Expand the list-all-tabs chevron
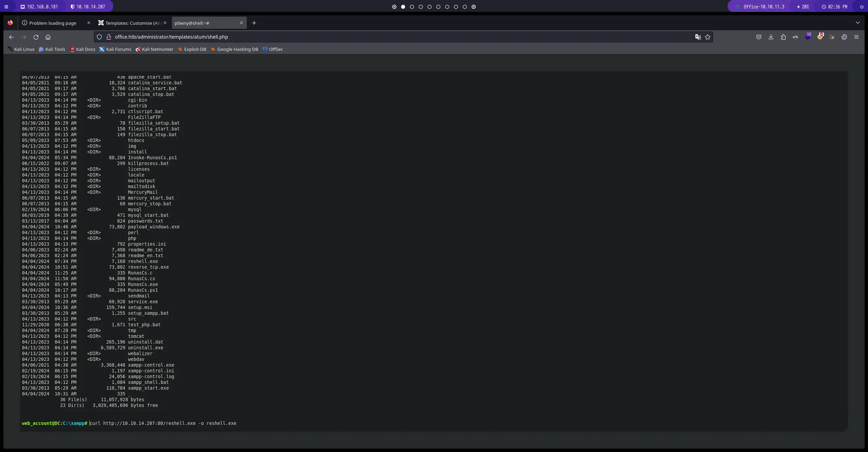Viewport: 868px width, 452px height. 858,23
